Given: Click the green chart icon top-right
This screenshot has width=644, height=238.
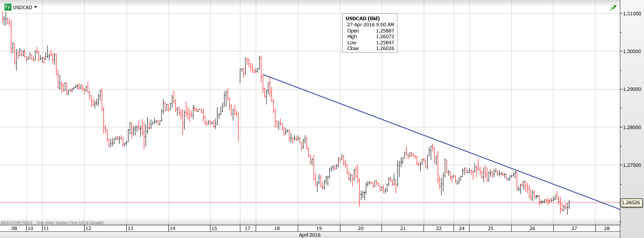Looking at the screenshot, I should 613,8.
